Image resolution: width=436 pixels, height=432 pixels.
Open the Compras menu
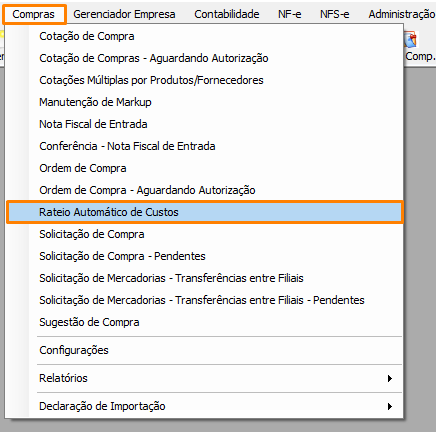pos(34,14)
